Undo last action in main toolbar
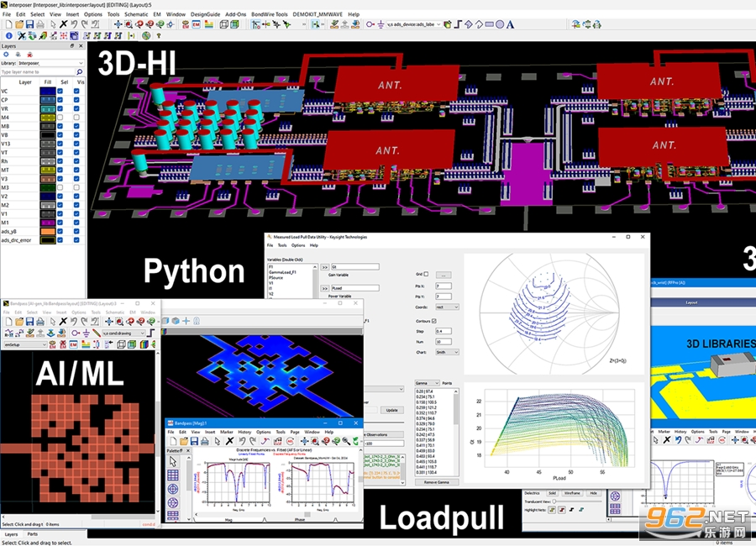Screen dimensions: 756x546 74,24
